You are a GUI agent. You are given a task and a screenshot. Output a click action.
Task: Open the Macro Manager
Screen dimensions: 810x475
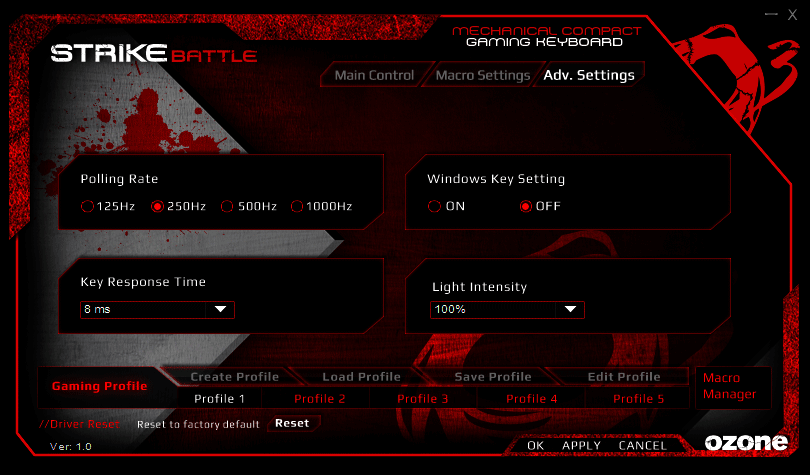pyautogui.click(x=733, y=387)
